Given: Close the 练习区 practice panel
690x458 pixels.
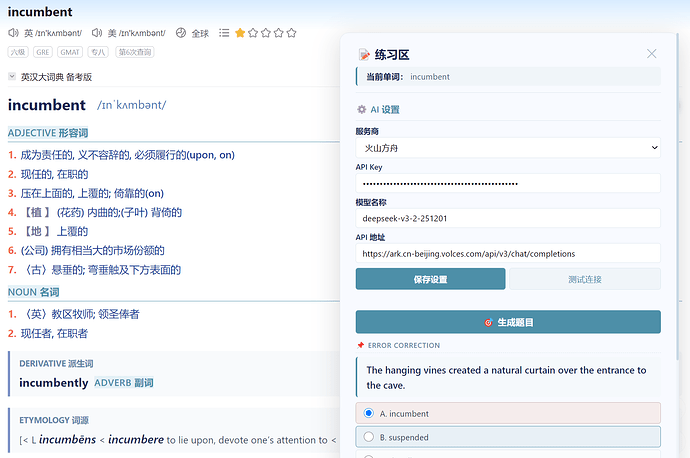Looking at the screenshot, I should coord(652,54).
